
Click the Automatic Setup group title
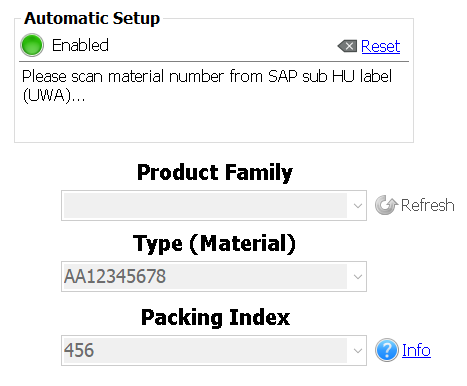coord(92,18)
